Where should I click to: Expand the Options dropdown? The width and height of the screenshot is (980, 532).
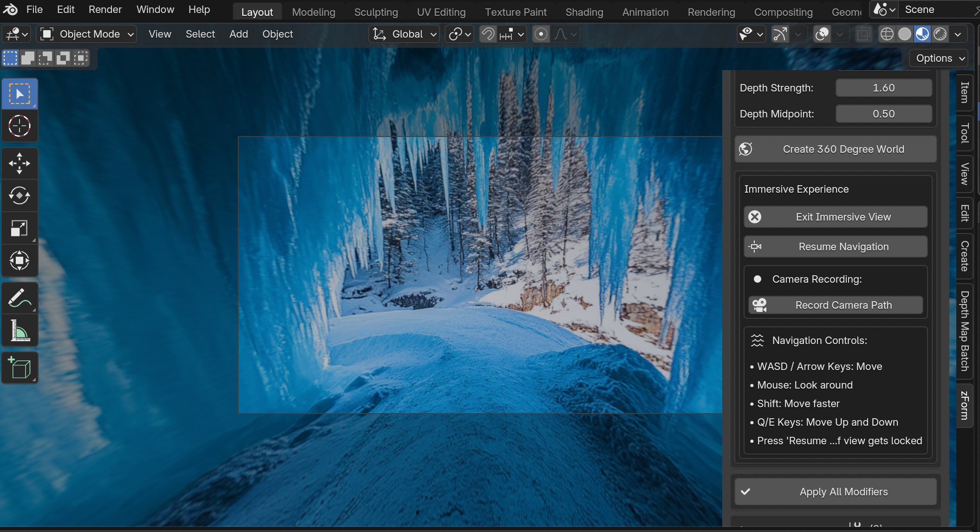939,58
